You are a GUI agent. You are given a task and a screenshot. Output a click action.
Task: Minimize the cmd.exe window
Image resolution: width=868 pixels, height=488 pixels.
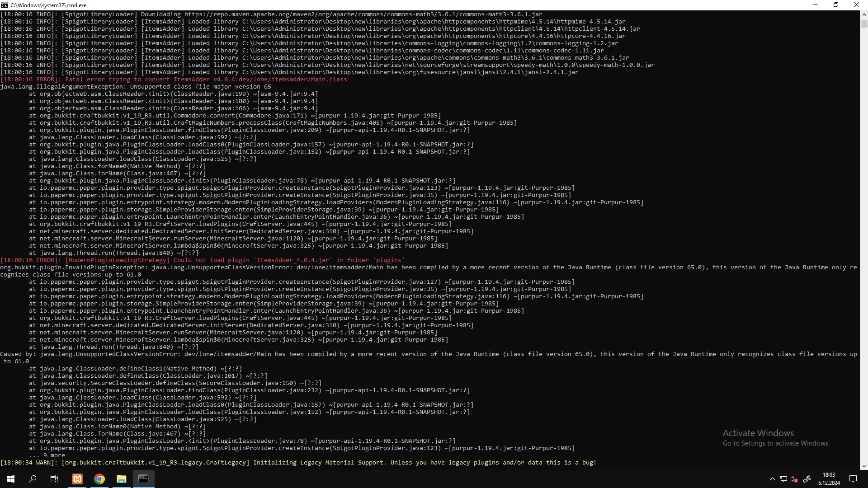coord(816,5)
